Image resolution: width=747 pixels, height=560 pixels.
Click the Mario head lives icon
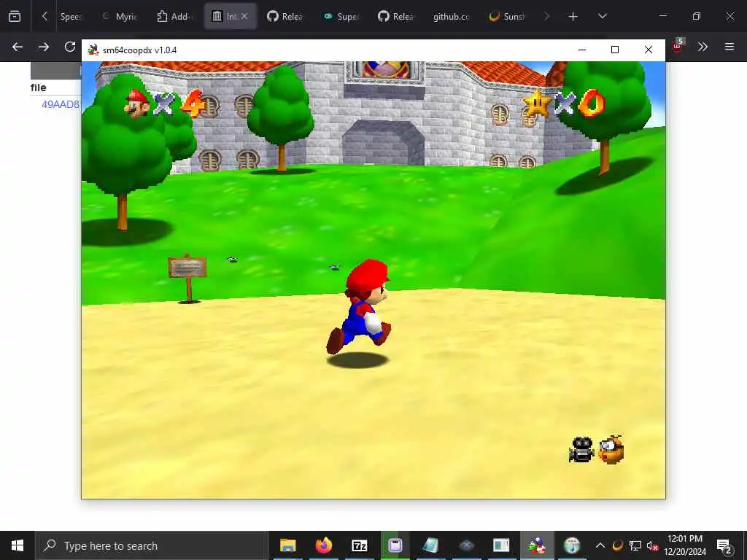(136, 104)
